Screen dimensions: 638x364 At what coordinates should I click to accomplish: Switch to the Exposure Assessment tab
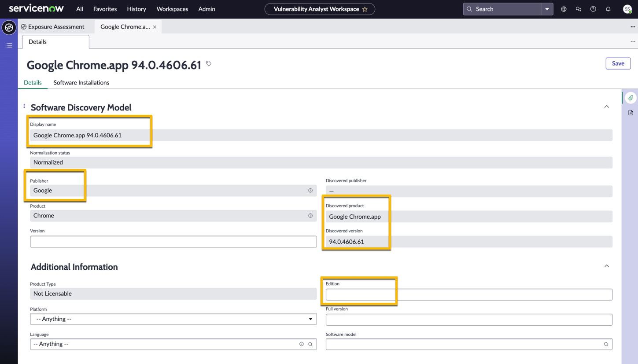point(52,27)
